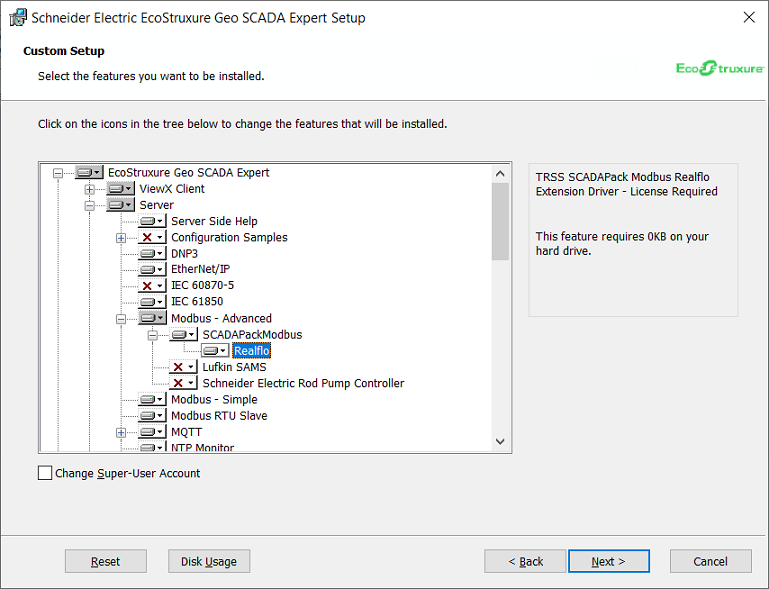This screenshot has width=769, height=589.
Task: Click the DNP3 feature drive icon
Action: coord(151,254)
